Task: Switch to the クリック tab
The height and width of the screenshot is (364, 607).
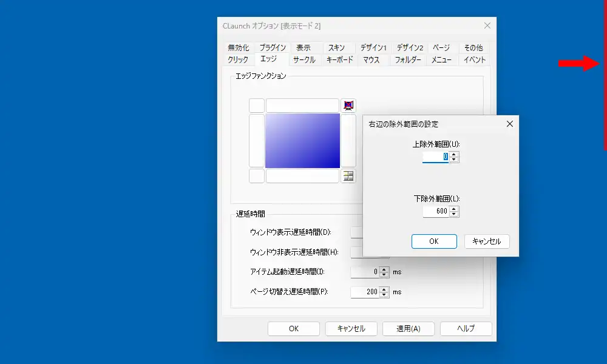Action: click(238, 59)
